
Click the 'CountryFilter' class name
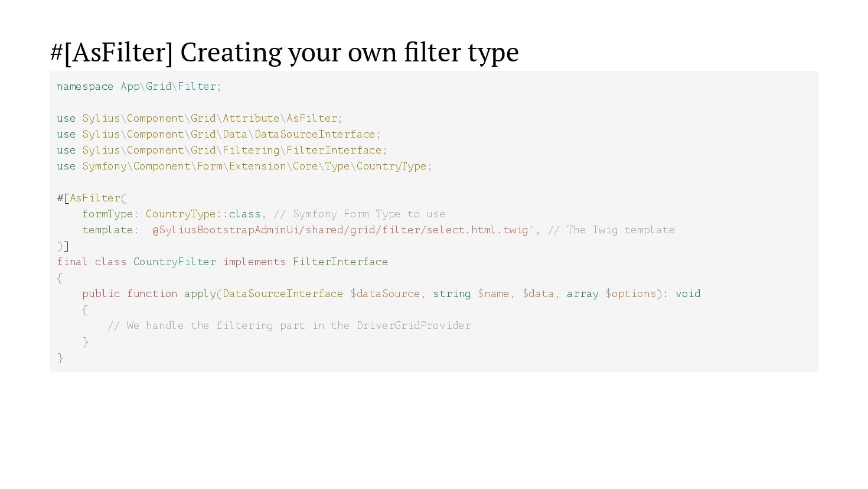[x=174, y=262]
